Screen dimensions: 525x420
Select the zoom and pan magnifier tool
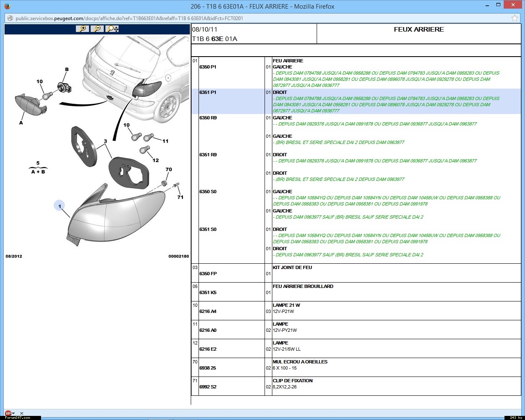click(x=112, y=29)
